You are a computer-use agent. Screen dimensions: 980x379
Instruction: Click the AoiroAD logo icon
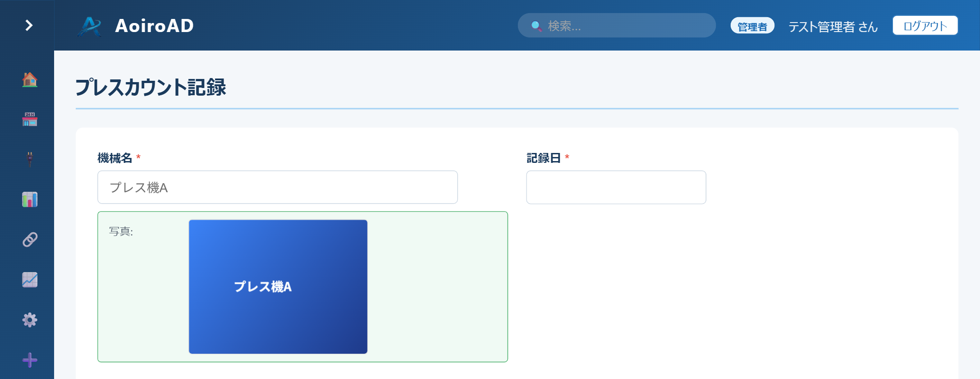click(x=90, y=26)
